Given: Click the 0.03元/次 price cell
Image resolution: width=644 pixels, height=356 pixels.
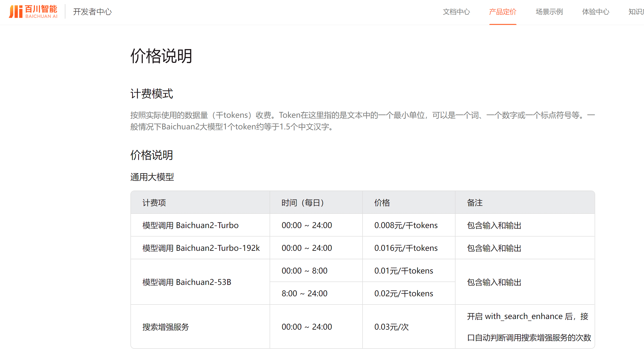Looking at the screenshot, I should [409, 326].
